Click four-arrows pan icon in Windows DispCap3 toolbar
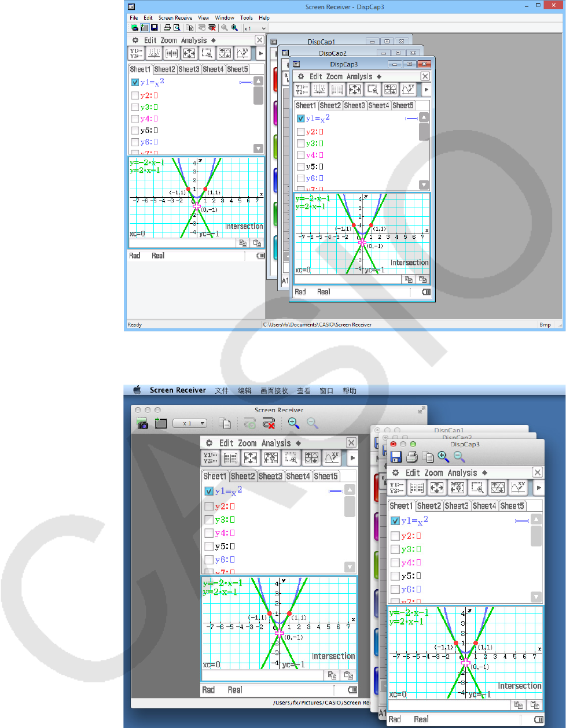 pos(355,90)
